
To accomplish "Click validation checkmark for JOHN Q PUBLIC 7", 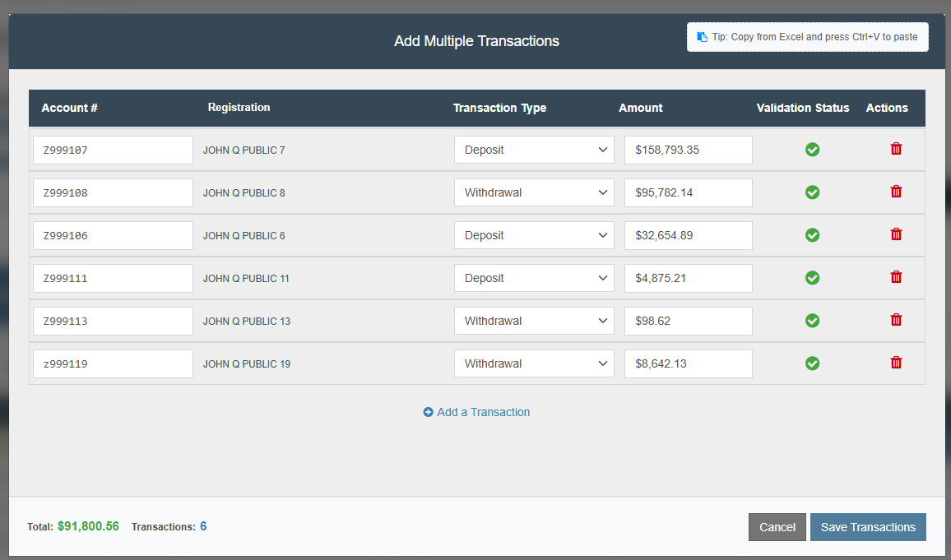I will tap(812, 150).
